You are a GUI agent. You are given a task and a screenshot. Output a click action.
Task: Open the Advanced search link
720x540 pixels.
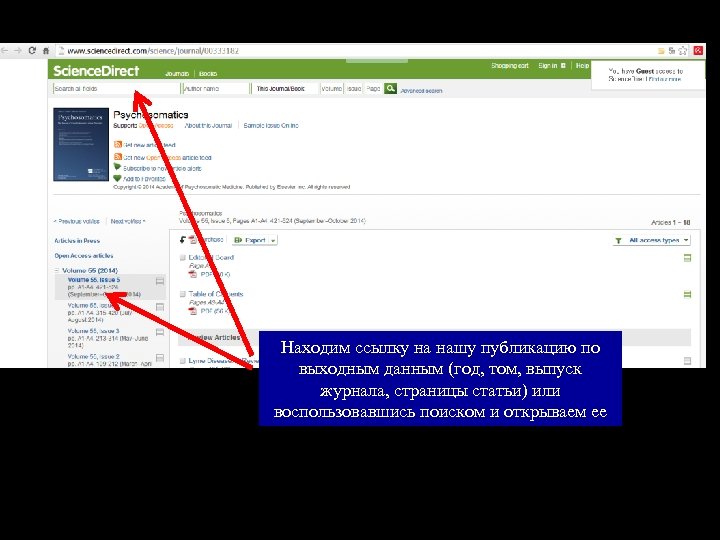pyautogui.click(x=421, y=91)
